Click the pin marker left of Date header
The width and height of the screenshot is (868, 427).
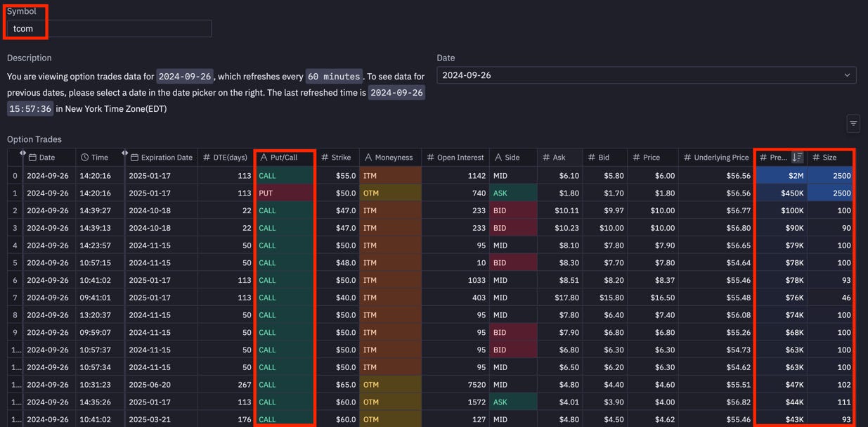click(22, 153)
